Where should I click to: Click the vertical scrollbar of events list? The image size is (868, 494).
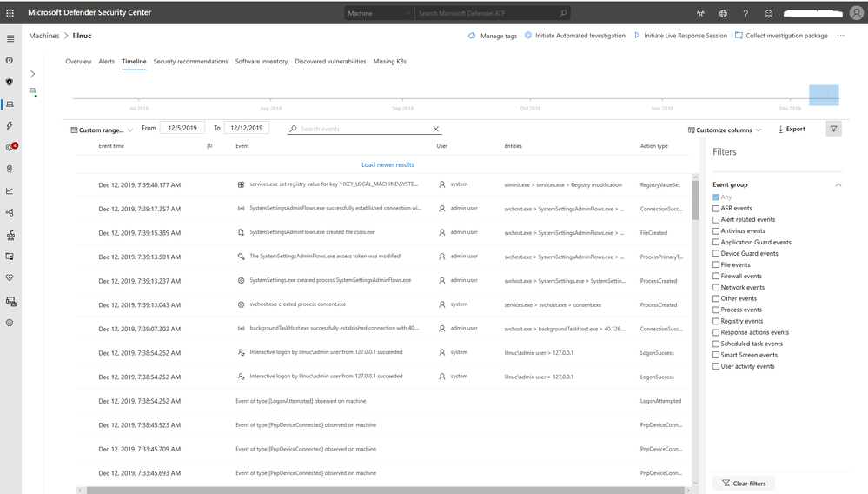coord(695,201)
